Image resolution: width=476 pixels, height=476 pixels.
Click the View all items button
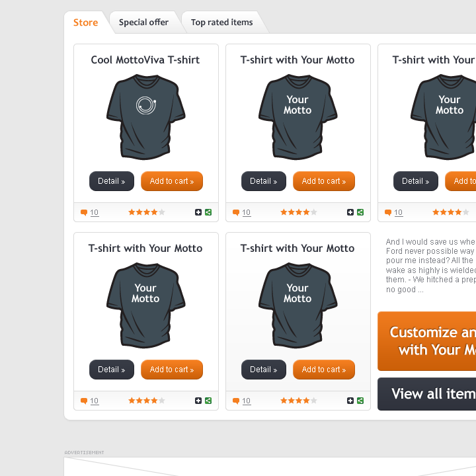pyautogui.click(x=427, y=394)
